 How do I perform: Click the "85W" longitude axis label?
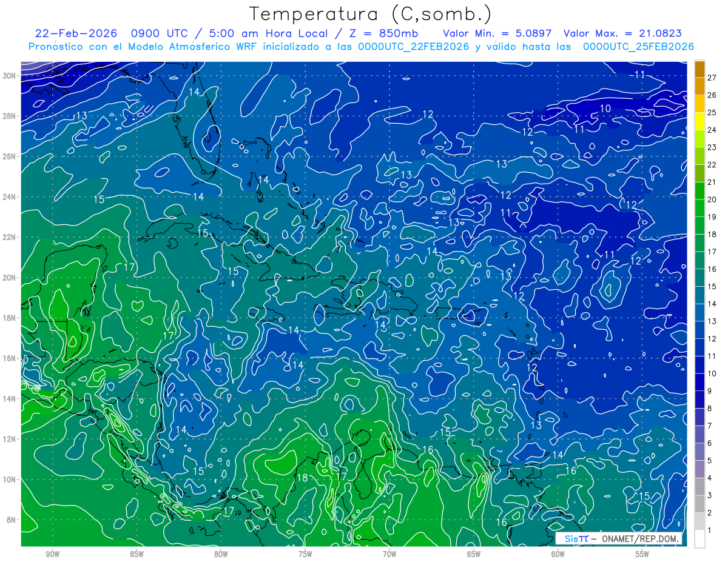point(136,554)
